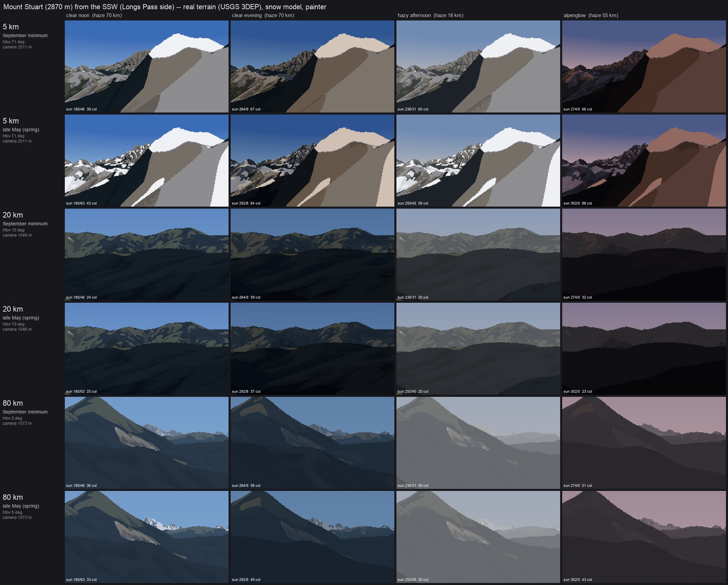Click 'camera 2011 m' in 5 km late May row
Screen dimensions: 728x585
tap(17, 141)
